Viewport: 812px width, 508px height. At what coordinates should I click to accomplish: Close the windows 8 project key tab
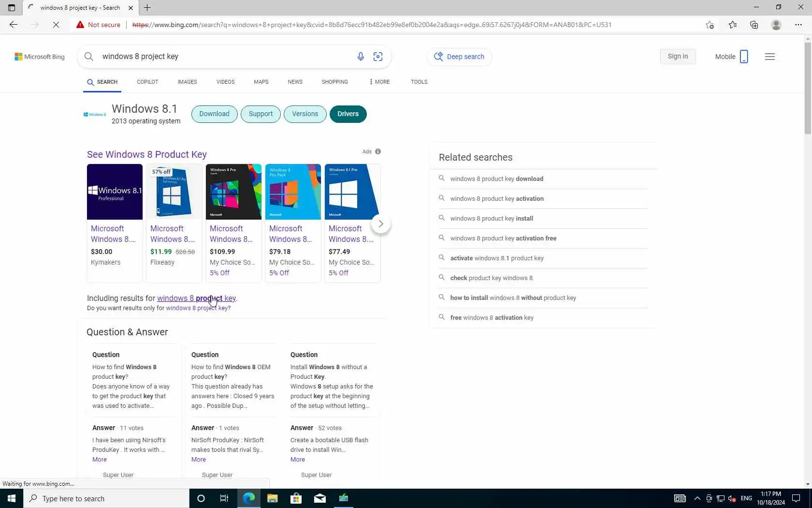coord(130,8)
